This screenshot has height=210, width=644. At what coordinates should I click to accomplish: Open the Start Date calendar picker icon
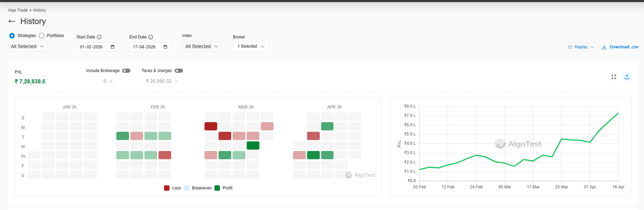[x=112, y=47]
